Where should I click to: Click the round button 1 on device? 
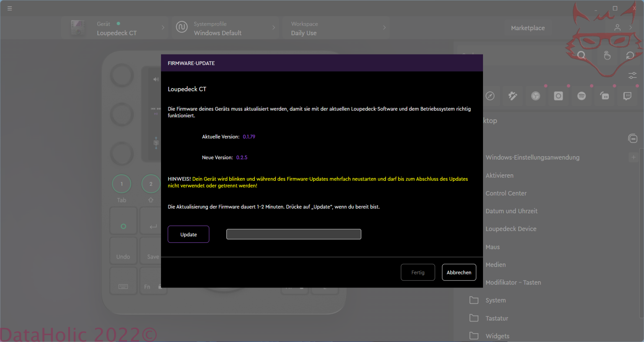(x=122, y=184)
